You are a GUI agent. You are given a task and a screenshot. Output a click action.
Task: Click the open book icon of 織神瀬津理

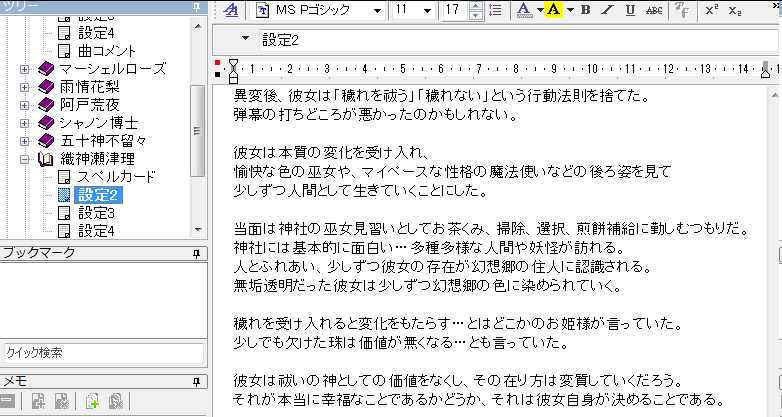46,159
